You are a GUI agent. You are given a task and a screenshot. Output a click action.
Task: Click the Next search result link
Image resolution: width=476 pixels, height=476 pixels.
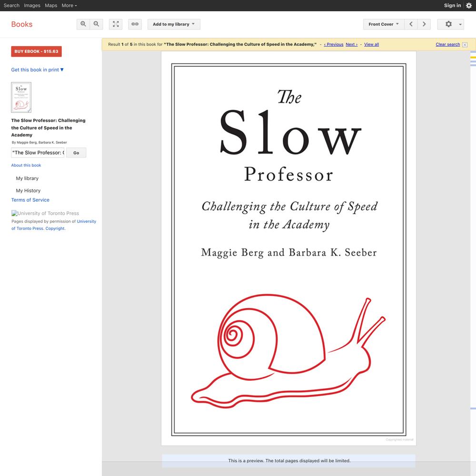(352, 45)
